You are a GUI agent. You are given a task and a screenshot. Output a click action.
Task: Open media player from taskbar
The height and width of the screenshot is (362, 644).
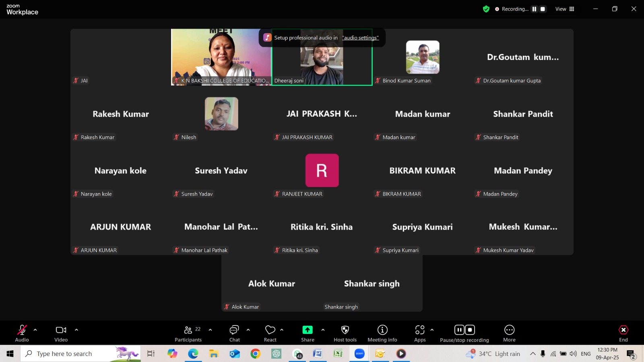click(401, 354)
